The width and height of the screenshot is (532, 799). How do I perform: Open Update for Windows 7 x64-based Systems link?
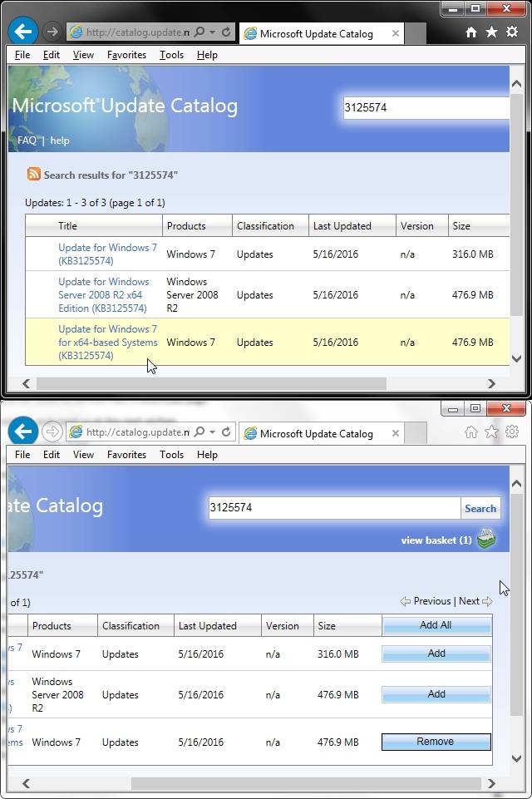click(107, 342)
